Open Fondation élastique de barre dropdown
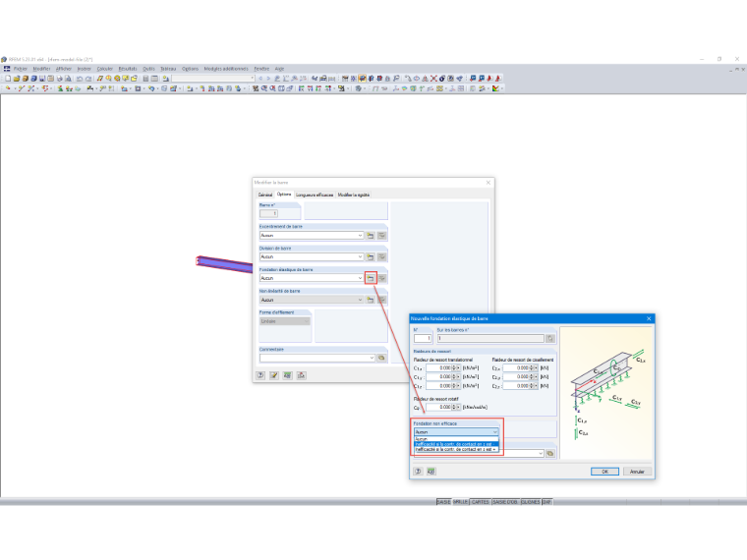Viewport: 747px width, 560px height. click(312, 278)
